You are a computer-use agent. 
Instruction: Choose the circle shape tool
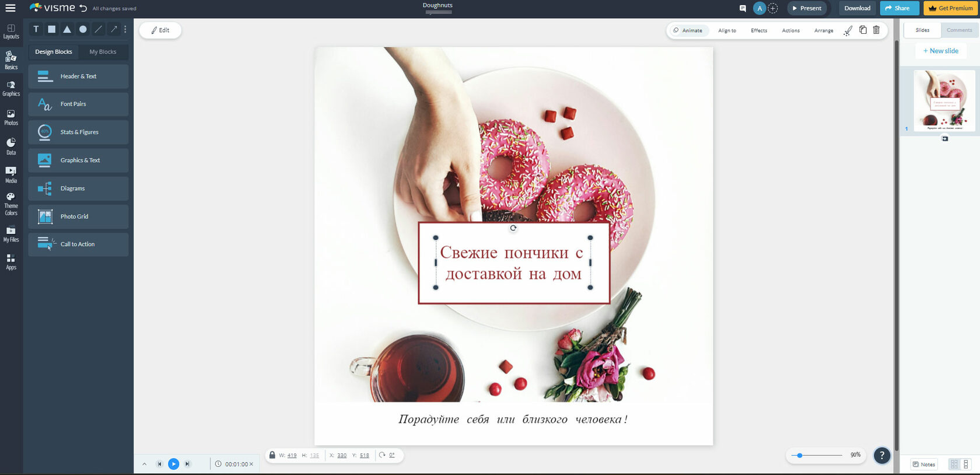[83, 29]
